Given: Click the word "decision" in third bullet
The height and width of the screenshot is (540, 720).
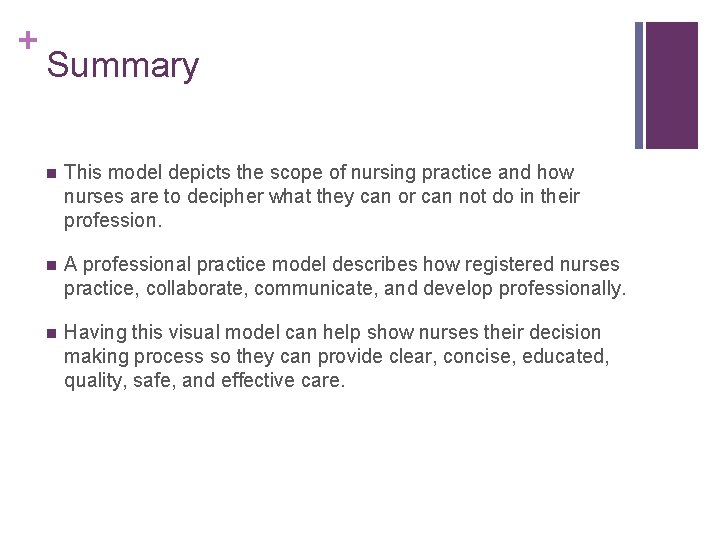Looking at the screenshot, I should [563, 333].
